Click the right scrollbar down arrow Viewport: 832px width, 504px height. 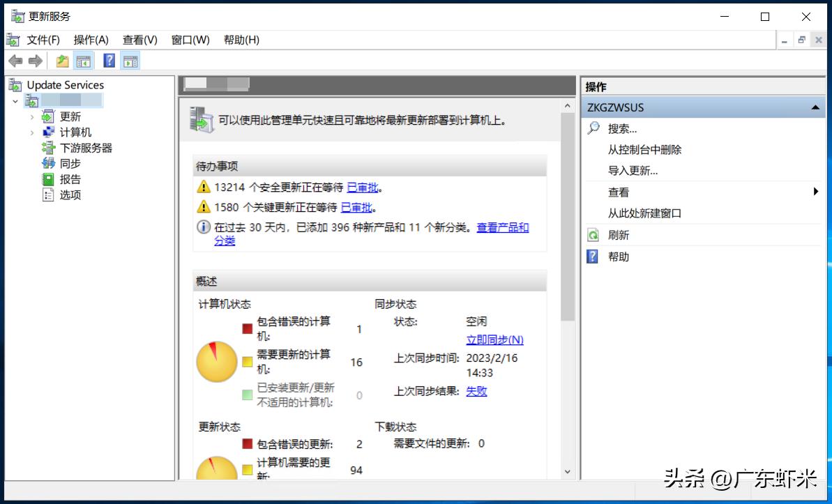(x=566, y=473)
